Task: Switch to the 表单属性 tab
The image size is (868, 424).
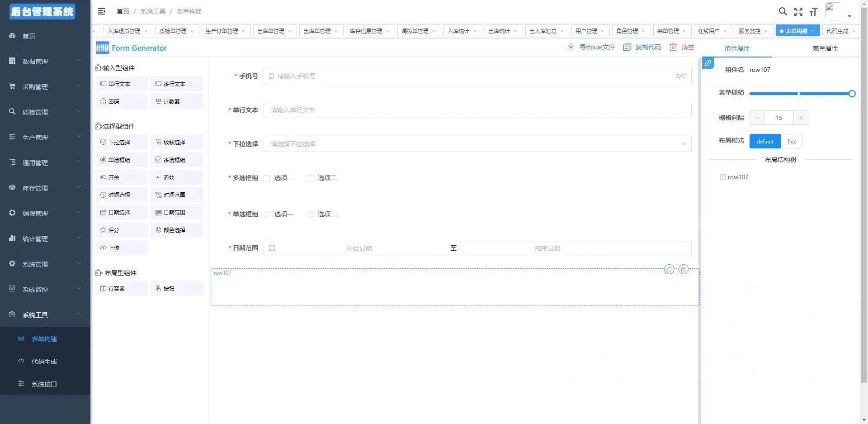Action: tap(824, 48)
